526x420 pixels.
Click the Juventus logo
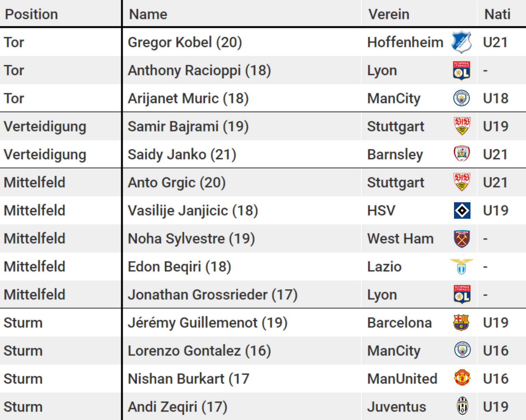463,406
